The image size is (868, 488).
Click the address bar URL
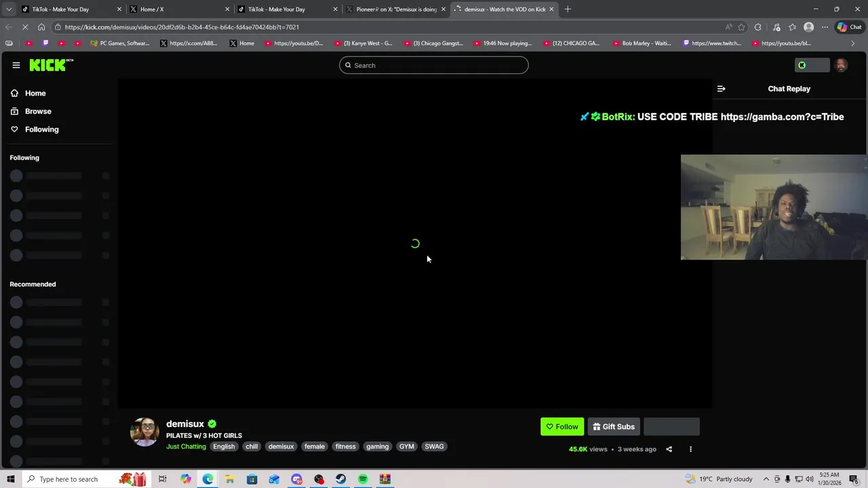[182, 27]
